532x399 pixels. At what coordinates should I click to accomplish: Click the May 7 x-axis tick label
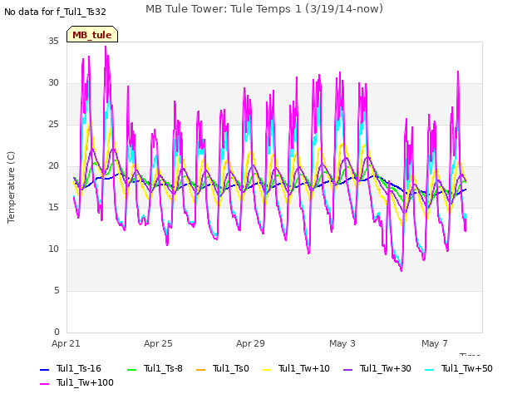[435, 343]
